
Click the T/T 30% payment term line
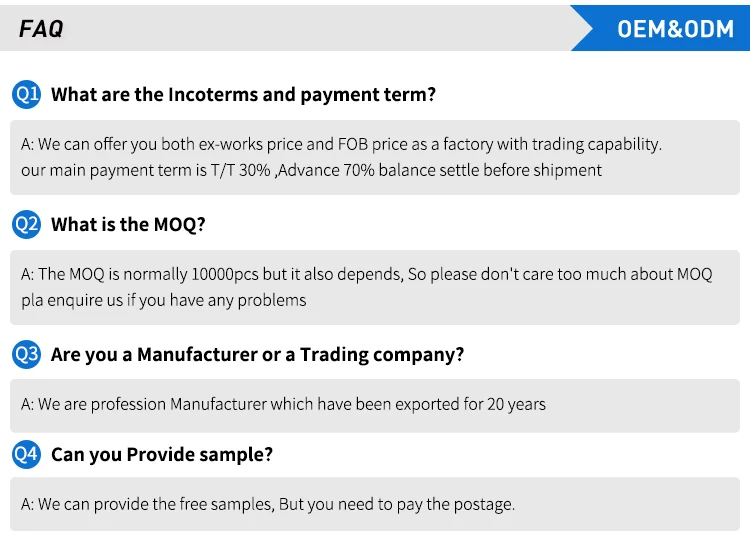[x=311, y=170]
